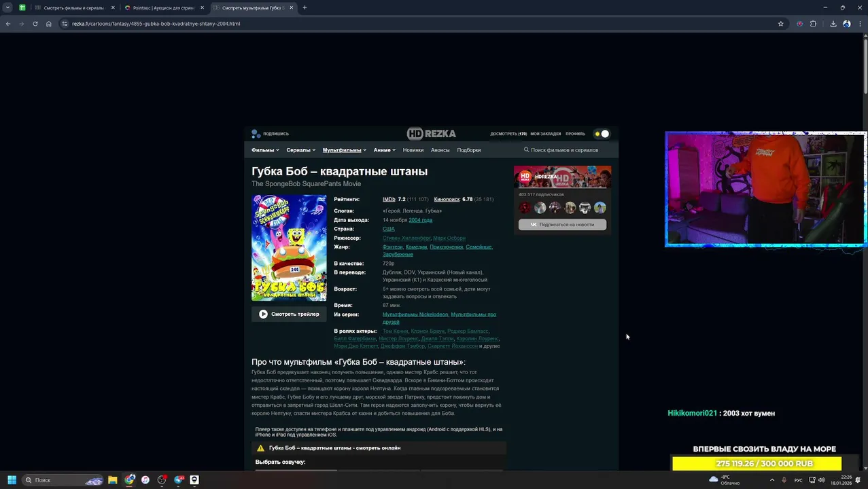Viewport: 868px width, 489px height.
Task: Click the Подпишись icon at header left
Action: click(x=256, y=134)
